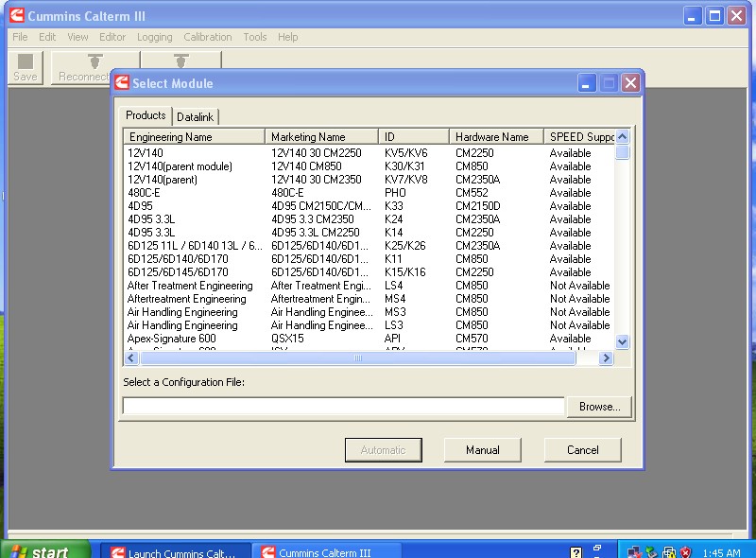Click the CM570 hardware name cell
The image size is (756, 558).
(472, 339)
